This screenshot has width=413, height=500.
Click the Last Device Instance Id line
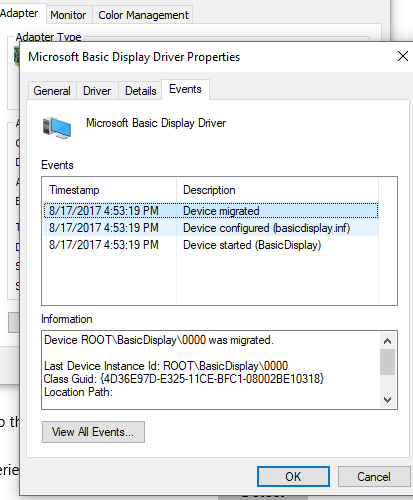(x=166, y=366)
